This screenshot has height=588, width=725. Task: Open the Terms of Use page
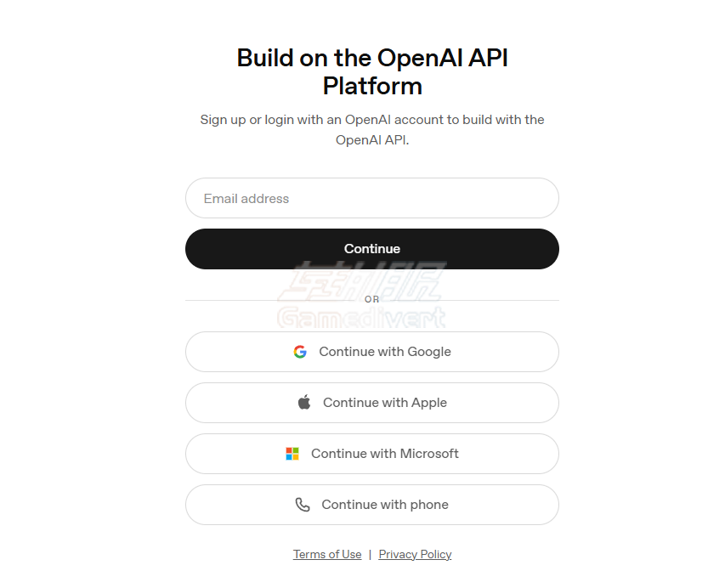pyautogui.click(x=327, y=554)
